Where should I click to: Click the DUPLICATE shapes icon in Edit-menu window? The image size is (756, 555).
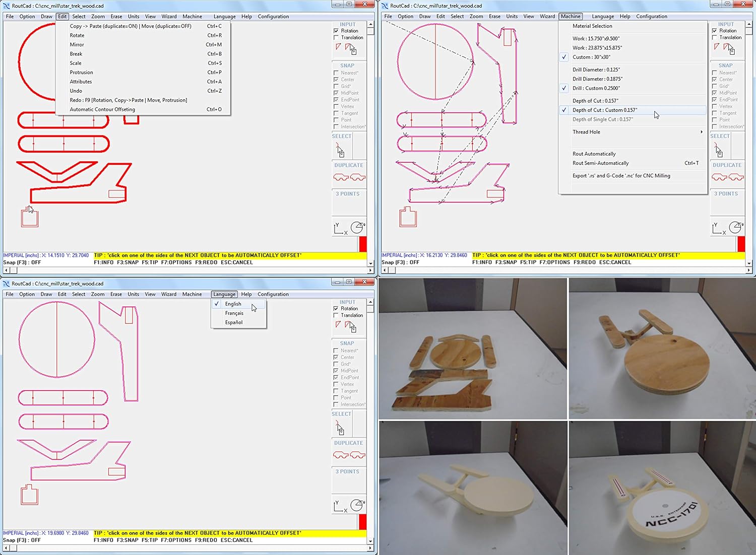[x=349, y=177]
